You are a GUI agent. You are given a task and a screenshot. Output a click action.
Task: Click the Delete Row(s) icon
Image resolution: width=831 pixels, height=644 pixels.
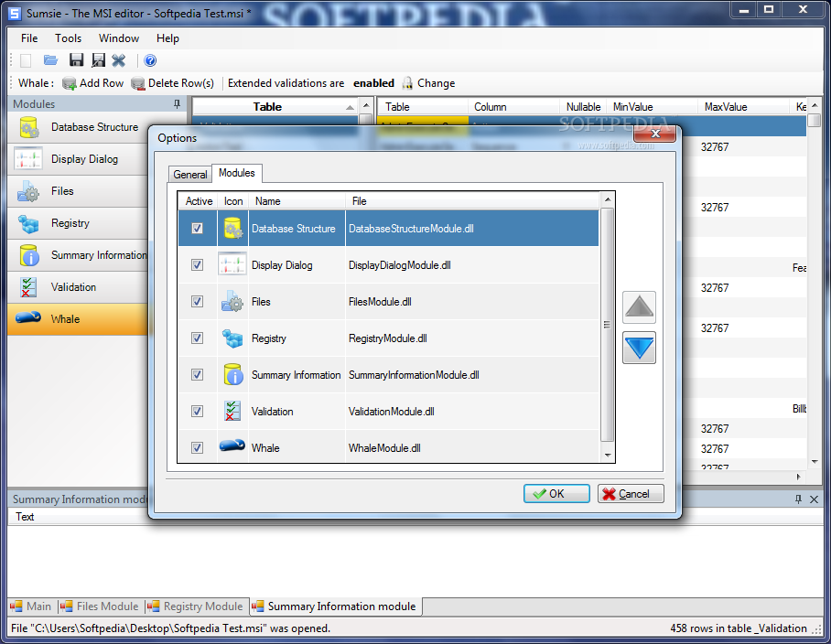point(138,83)
